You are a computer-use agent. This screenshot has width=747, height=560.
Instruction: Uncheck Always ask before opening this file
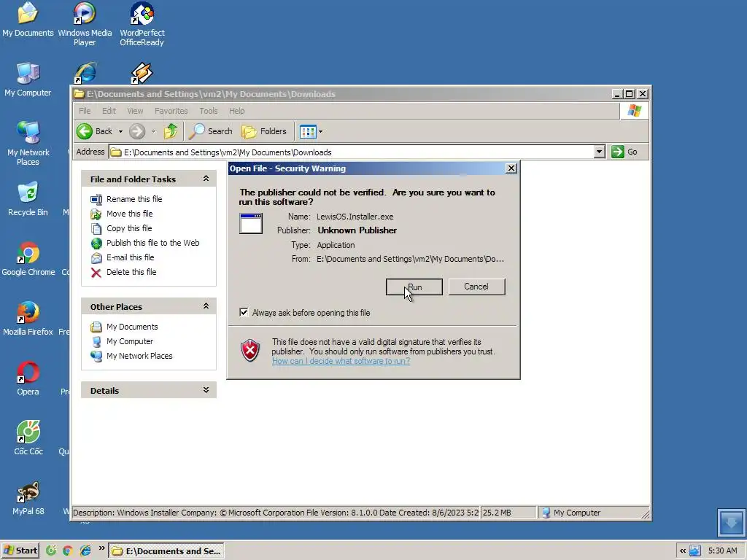point(244,312)
